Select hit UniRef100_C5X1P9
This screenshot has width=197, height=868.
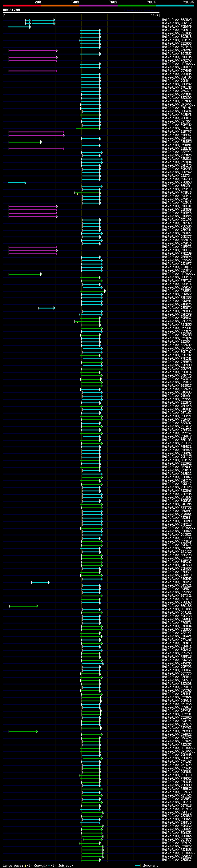click(177, 220)
